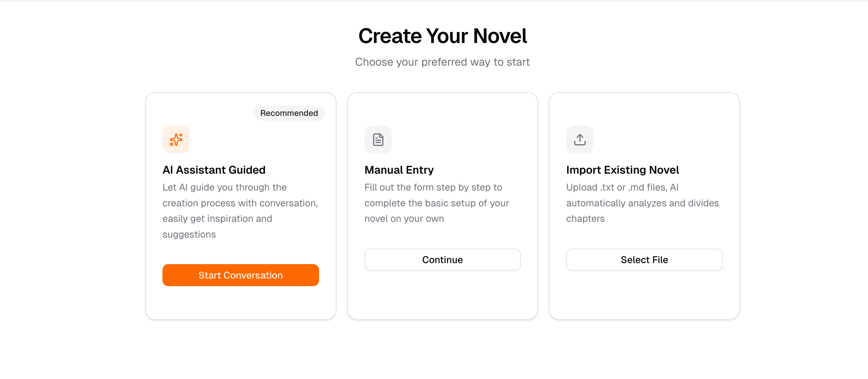Click the Create Your Novel heading

click(443, 35)
